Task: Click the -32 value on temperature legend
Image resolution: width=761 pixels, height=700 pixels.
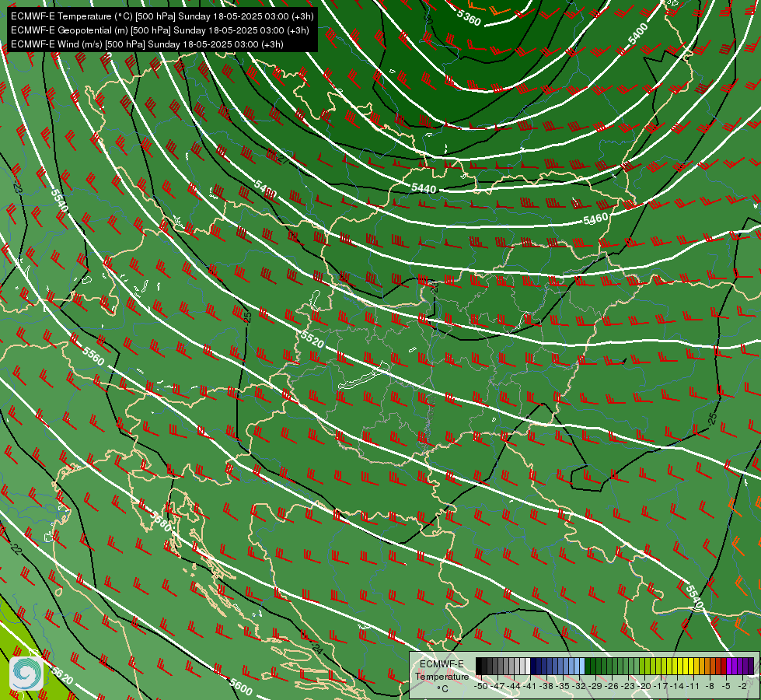Action: tap(579, 686)
